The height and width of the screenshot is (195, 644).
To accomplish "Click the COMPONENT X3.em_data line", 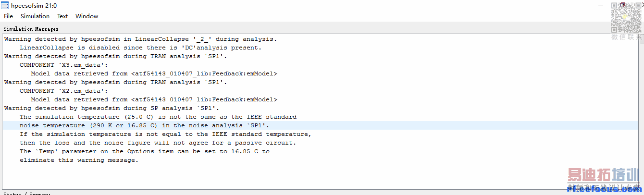I will pos(63,65).
